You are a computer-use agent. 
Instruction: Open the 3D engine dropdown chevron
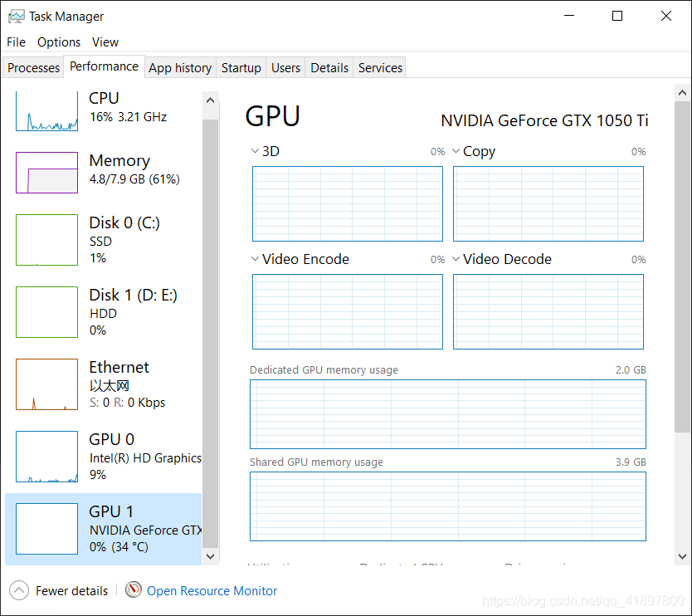click(255, 151)
